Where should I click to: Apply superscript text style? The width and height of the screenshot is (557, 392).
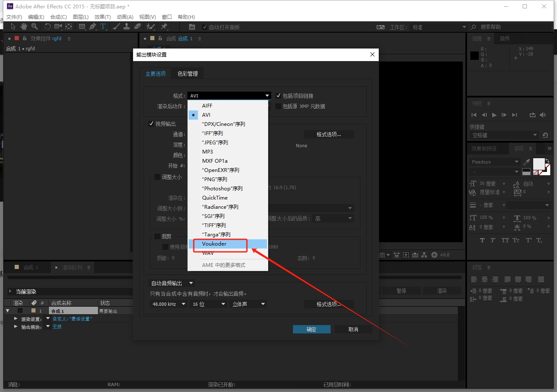tap(529, 240)
